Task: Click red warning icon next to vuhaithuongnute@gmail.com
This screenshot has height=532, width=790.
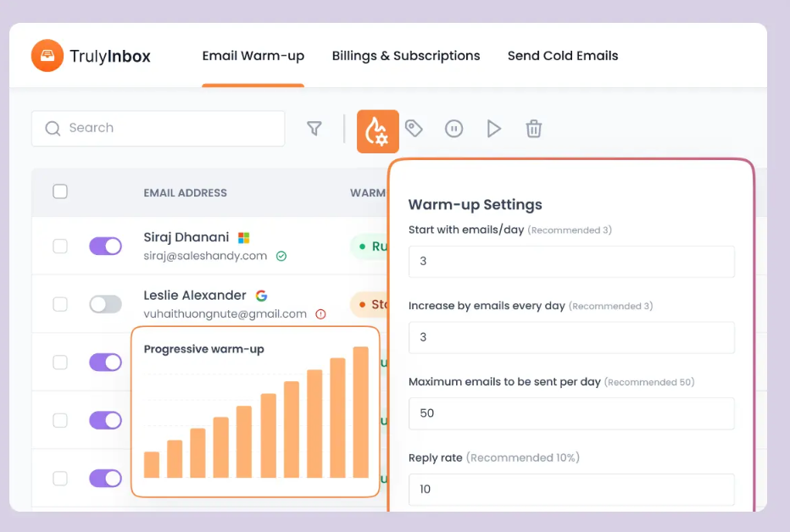Action: (320, 314)
